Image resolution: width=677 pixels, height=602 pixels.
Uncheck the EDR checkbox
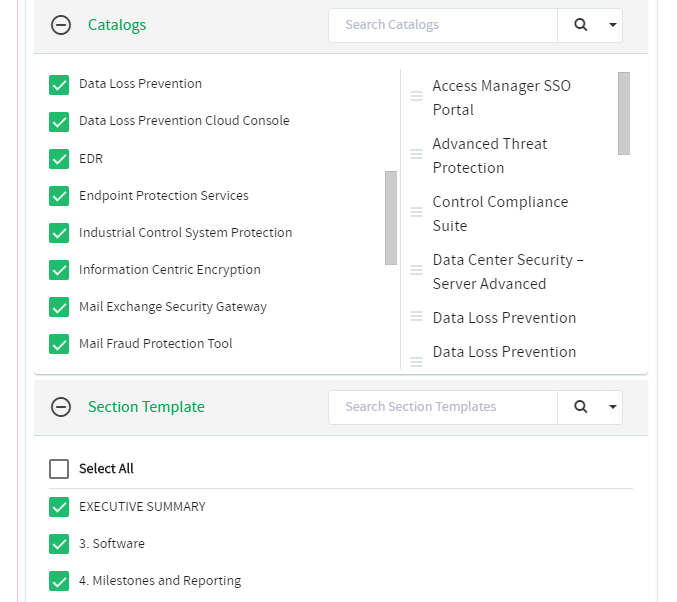click(x=59, y=159)
